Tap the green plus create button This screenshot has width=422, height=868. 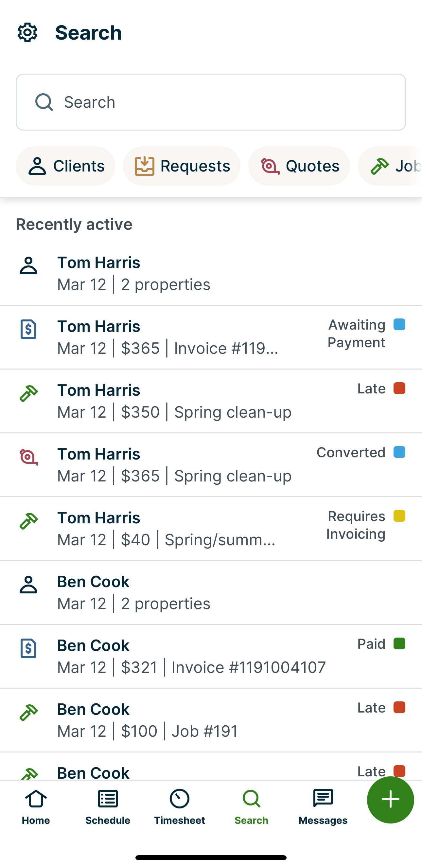tap(390, 799)
